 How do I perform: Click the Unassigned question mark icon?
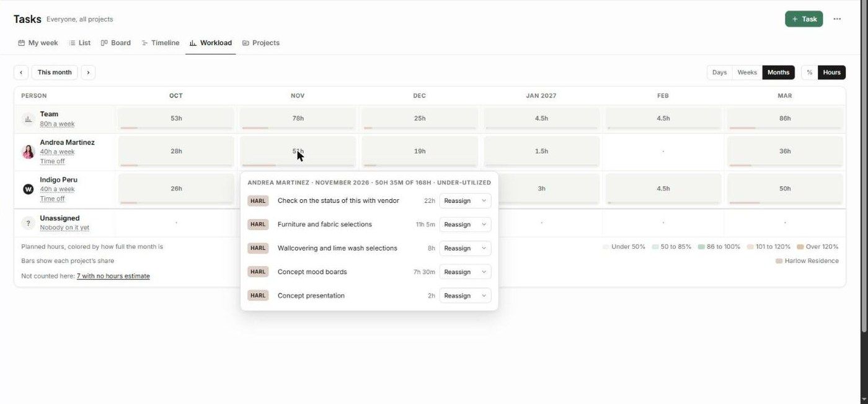28,223
